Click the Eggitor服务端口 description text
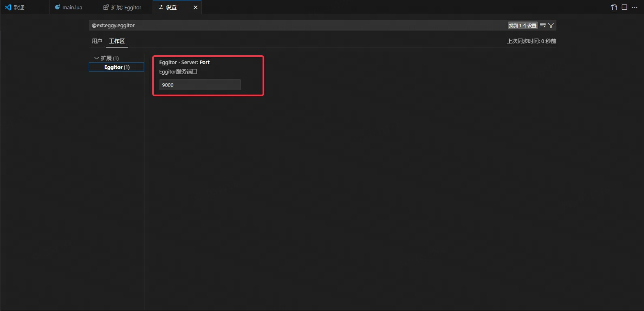The image size is (644, 311). tap(178, 71)
